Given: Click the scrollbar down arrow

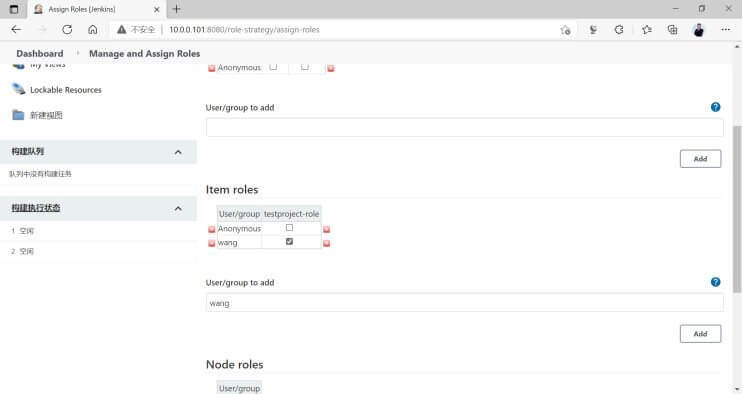Looking at the screenshot, I should tap(737, 388).
